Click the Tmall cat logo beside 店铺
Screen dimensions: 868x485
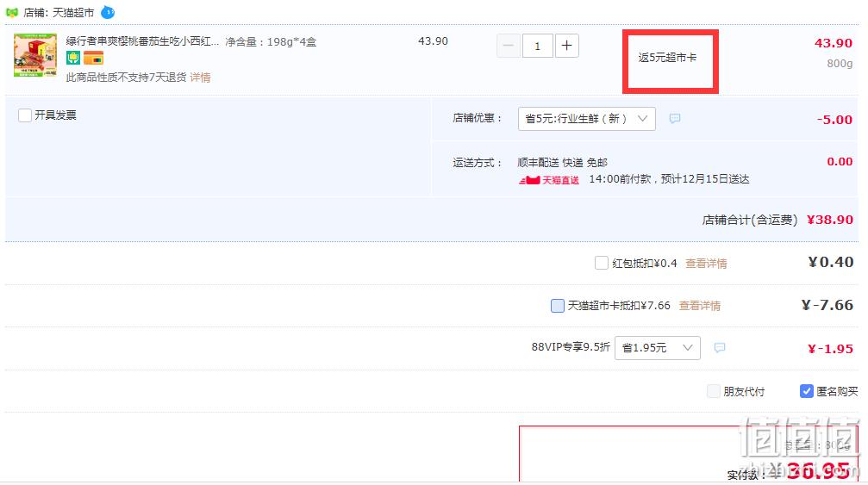click(x=11, y=12)
